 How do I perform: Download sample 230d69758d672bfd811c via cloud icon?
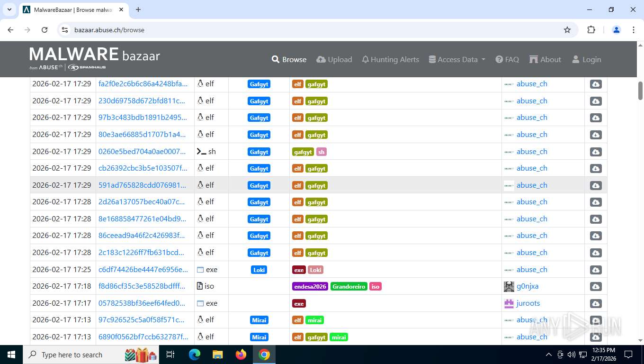click(x=596, y=101)
